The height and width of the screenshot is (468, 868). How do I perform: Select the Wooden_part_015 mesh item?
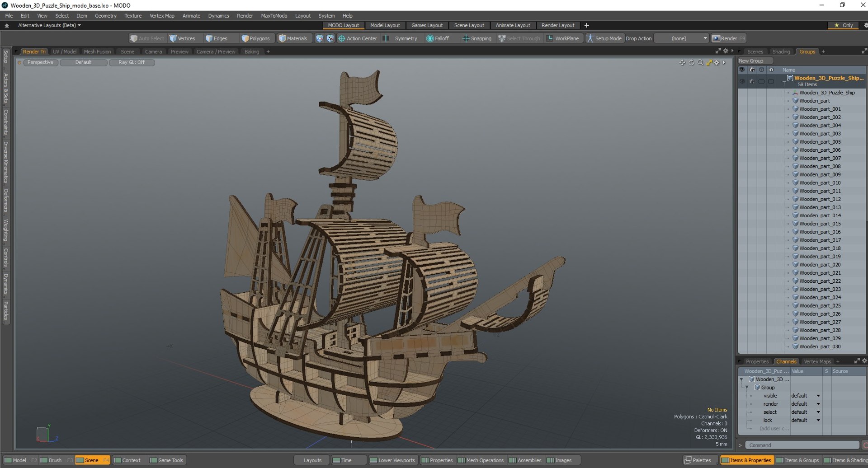tap(820, 224)
